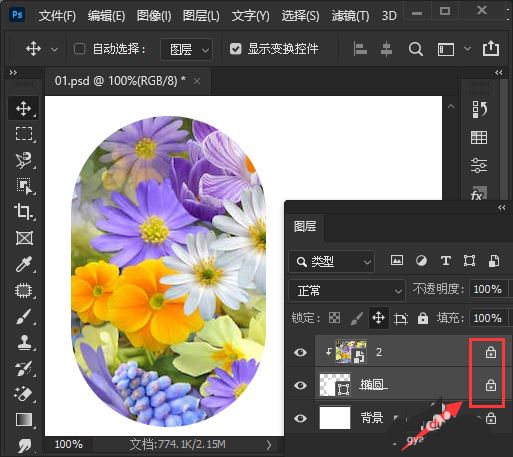Toggle lock all icon
This screenshot has width=513, height=457.
[423, 318]
